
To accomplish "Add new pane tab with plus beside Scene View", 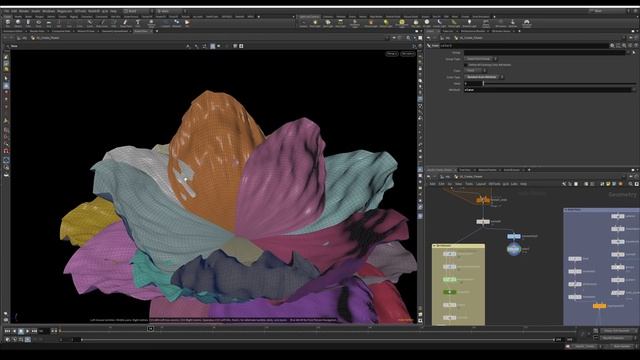I will [157, 31].
